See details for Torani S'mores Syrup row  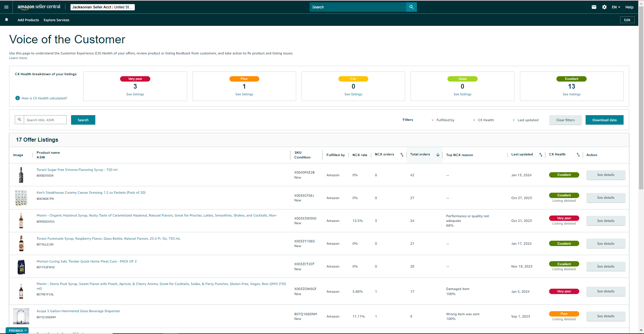pos(606,175)
